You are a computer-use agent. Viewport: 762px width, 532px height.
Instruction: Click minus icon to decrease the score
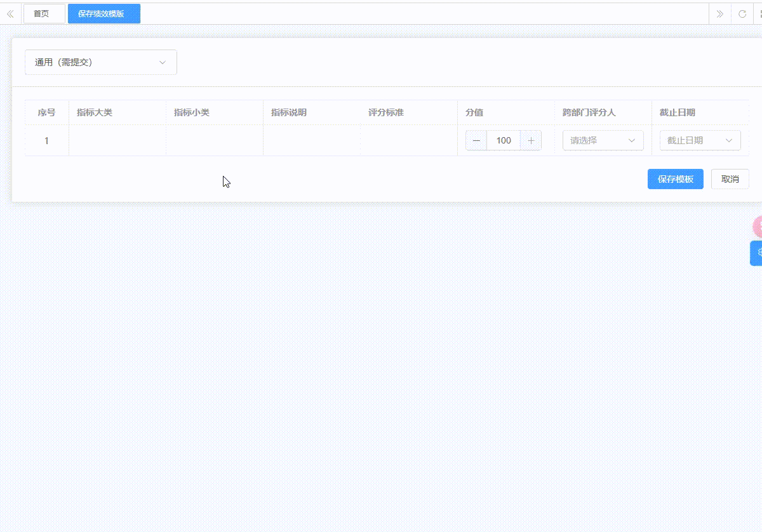pyautogui.click(x=476, y=140)
